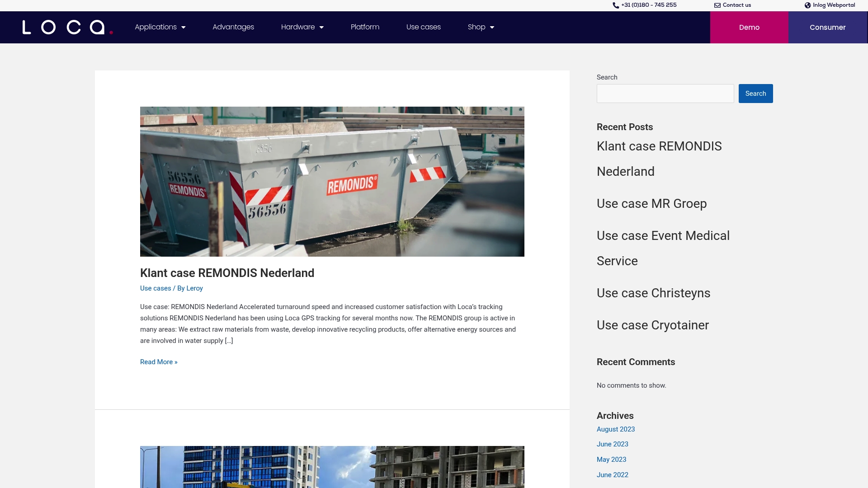Click the Consumer button
This screenshot has height=488, width=868.
point(828,28)
